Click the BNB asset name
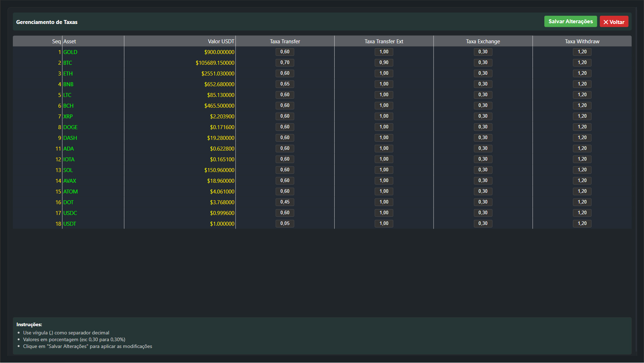Image resolution: width=644 pixels, height=363 pixels. coord(68,84)
